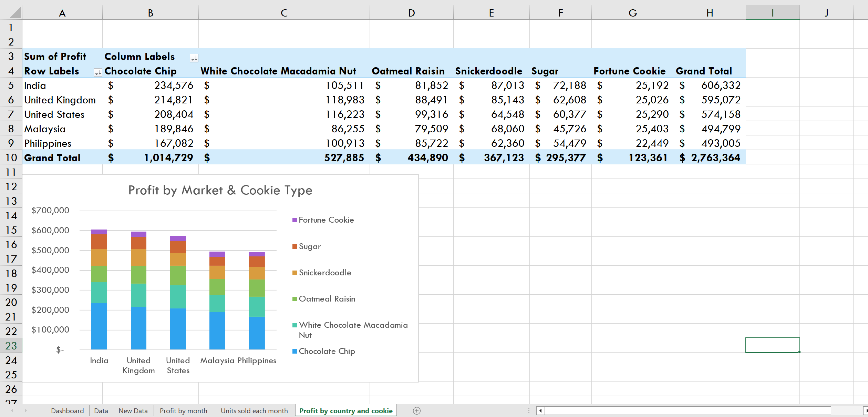
Task: Click the horizontal scrollbar track
Action: click(688, 410)
